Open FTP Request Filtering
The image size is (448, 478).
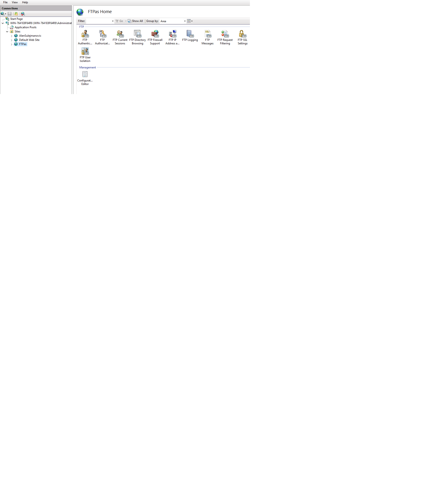[225, 37]
